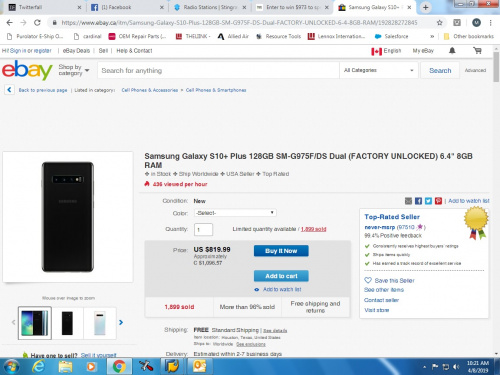This screenshot has width=500, height=375.
Task: Share listing on Facebook icon
Action: tap(418, 201)
